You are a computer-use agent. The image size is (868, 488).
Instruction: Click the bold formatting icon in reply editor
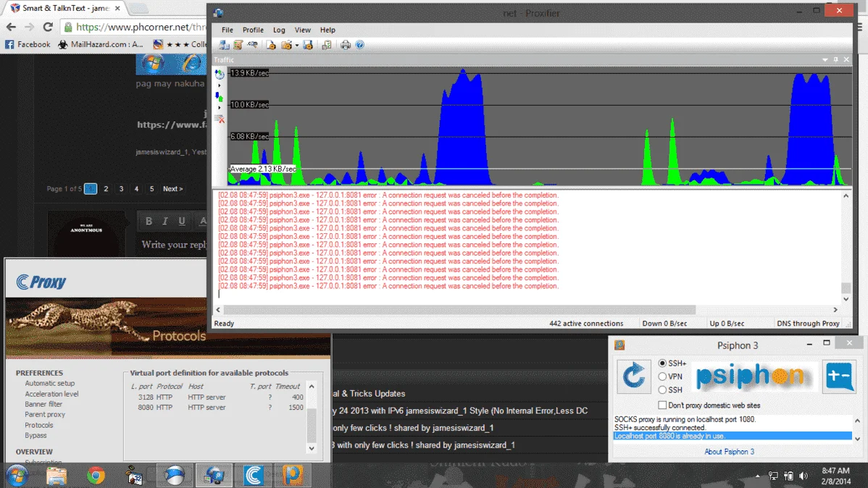coord(149,222)
